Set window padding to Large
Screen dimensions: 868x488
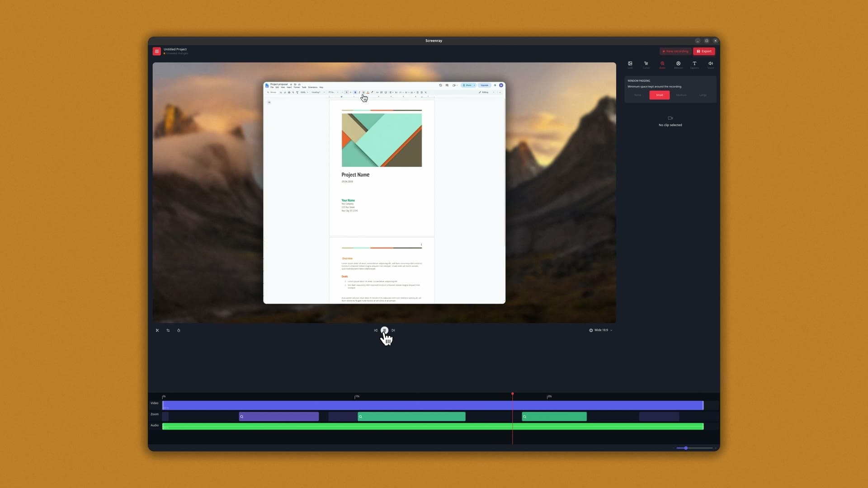703,95
